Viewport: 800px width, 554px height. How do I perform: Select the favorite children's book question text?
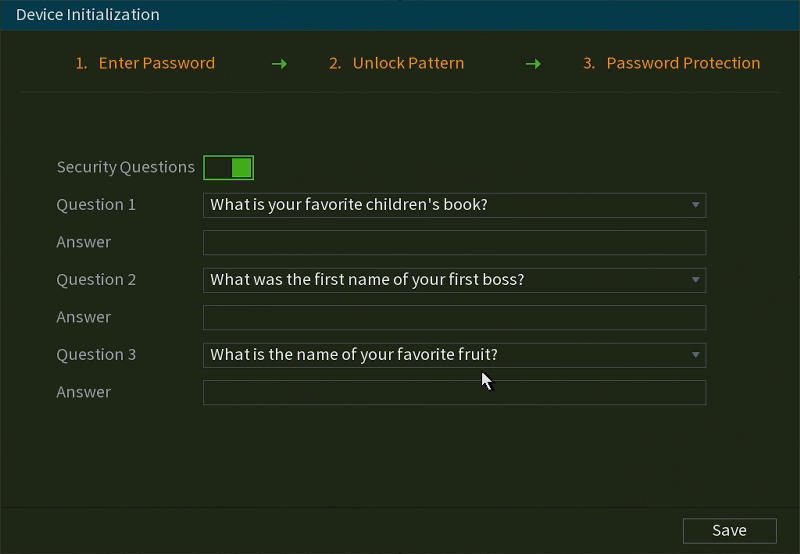(349, 205)
